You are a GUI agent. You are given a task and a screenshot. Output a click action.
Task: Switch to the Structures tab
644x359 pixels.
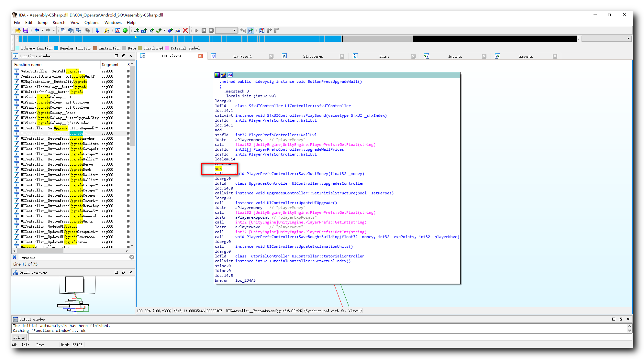[x=312, y=56]
